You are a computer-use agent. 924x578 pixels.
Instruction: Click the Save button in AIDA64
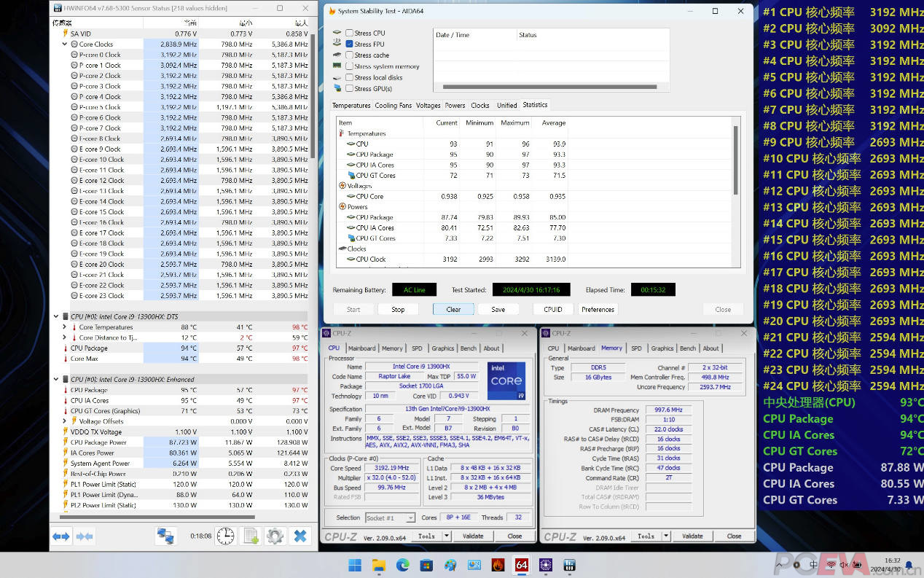498,309
